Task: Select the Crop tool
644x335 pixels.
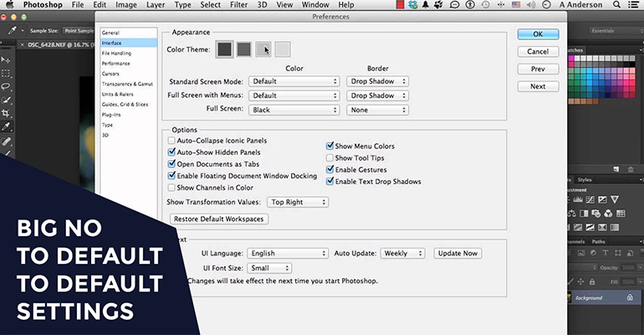Action: click(x=6, y=113)
